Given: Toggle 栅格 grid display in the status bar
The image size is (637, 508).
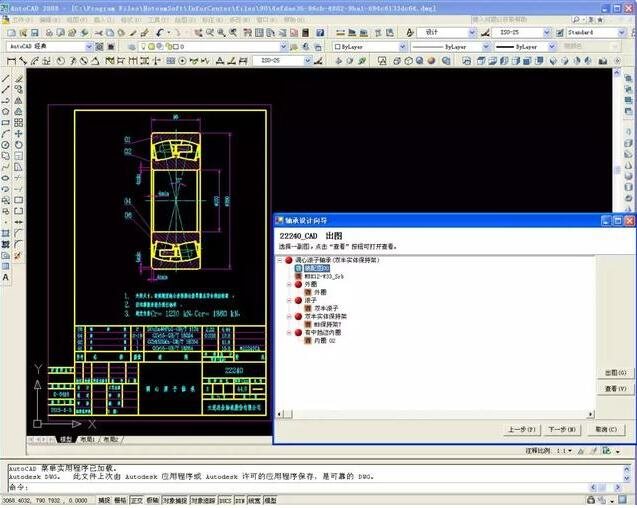Looking at the screenshot, I should pyautogui.click(x=120, y=498).
